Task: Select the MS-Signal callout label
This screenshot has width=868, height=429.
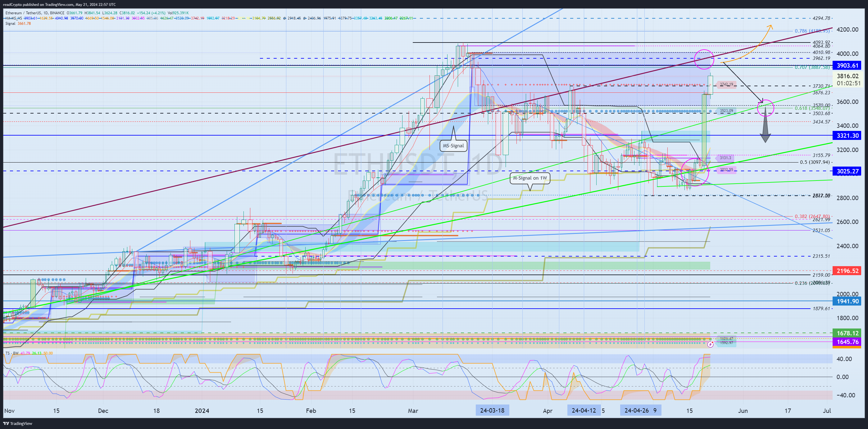Action: pos(453,146)
